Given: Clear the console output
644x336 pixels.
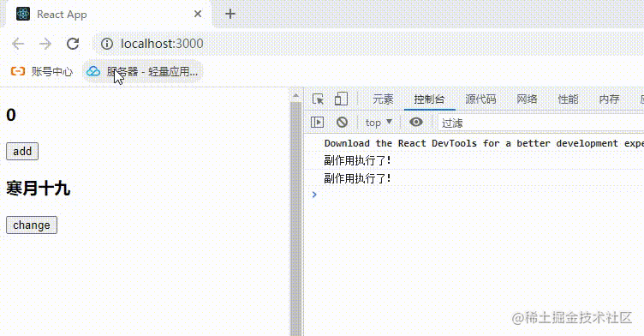Looking at the screenshot, I should tap(342, 123).
